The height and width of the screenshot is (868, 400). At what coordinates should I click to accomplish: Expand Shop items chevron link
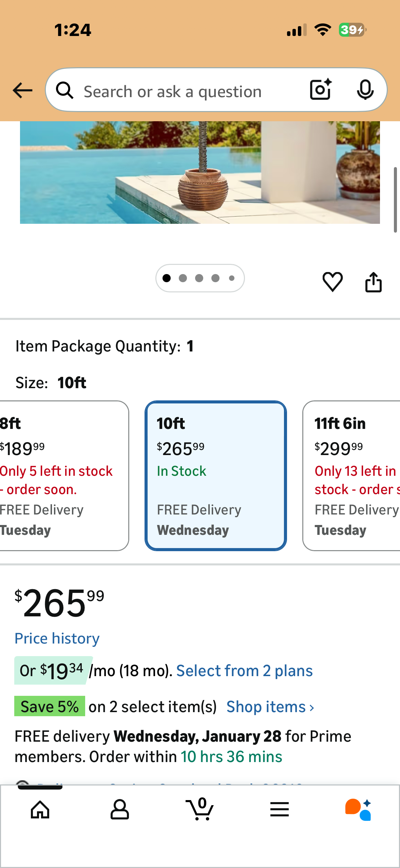(270, 707)
